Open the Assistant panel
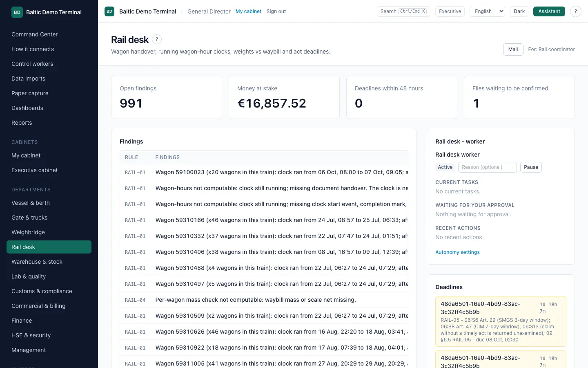This screenshot has height=368, width=588. coord(549,11)
